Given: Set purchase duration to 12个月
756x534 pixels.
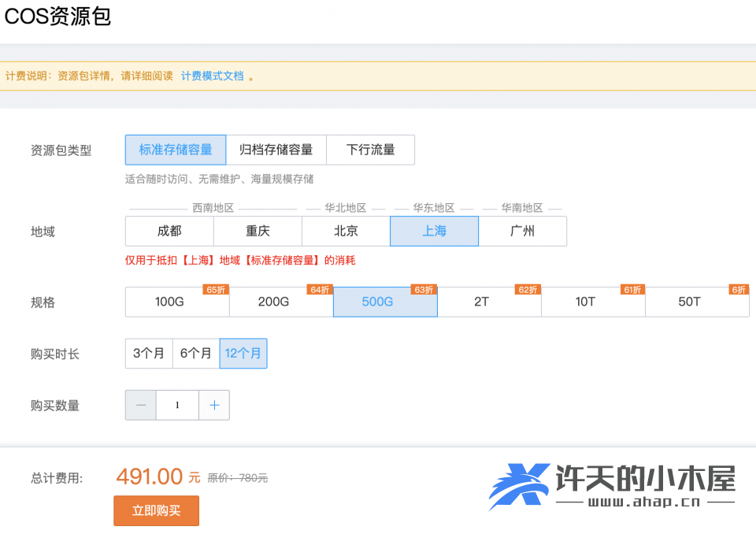Looking at the screenshot, I should 243,354.
